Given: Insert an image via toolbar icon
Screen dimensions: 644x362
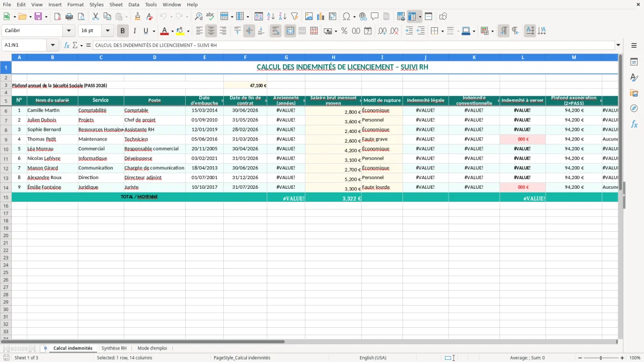Looking at the screenshot, I should tap(309, 17).
